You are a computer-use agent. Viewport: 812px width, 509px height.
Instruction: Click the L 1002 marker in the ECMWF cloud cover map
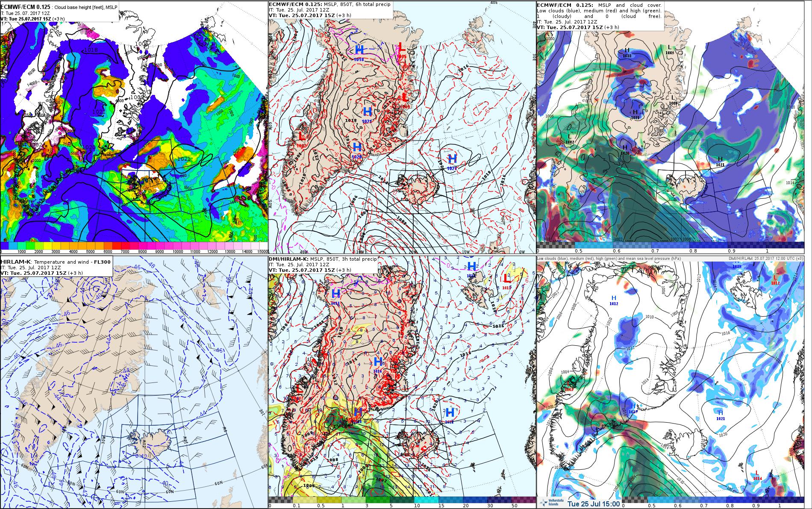(x=569, y=139)
